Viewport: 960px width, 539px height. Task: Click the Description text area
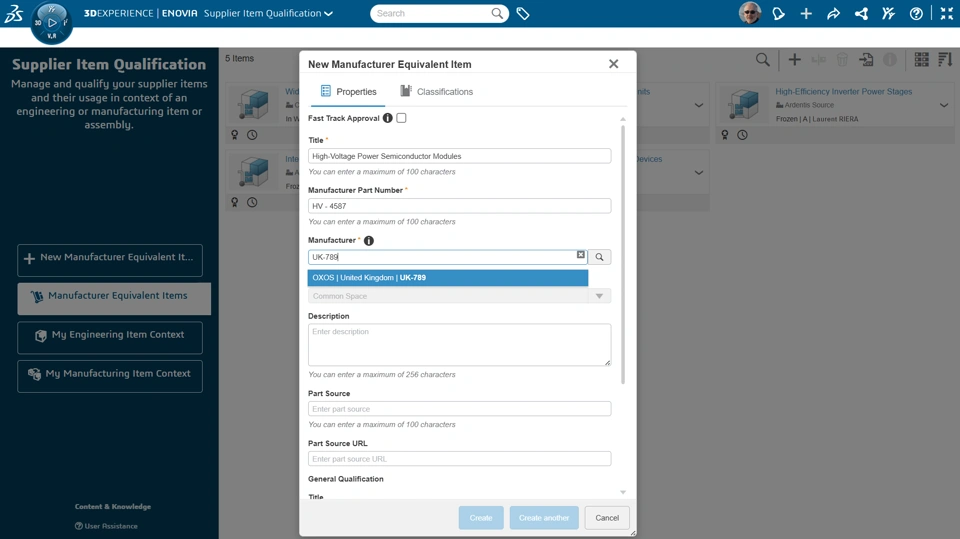click(459, 345)
